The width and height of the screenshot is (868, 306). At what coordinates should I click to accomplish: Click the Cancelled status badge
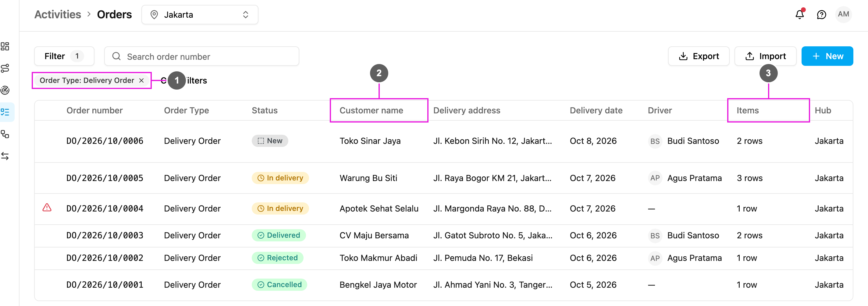coord(279,285)
